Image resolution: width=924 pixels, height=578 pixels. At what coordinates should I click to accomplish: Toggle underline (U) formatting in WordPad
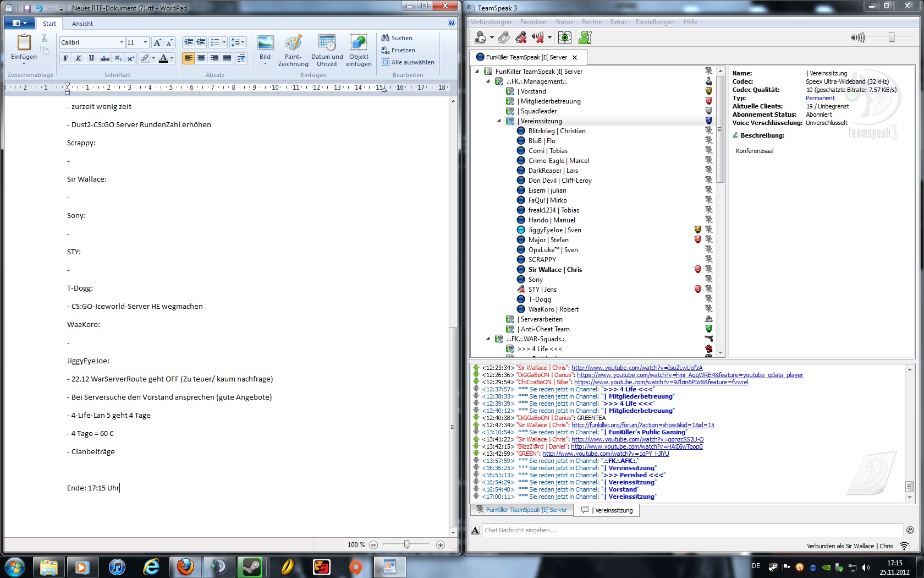pyautogui.click(x=91, y=58)
